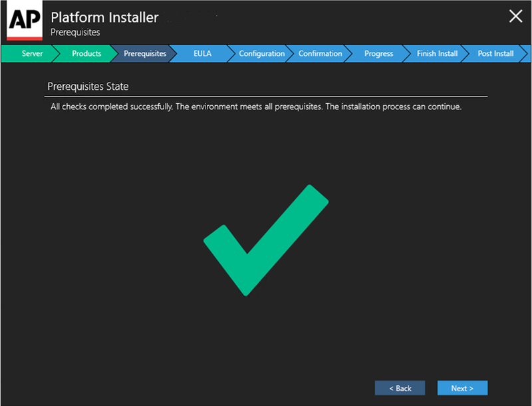
Task: Click the Platform Installer title text
Action: (104, 17)
